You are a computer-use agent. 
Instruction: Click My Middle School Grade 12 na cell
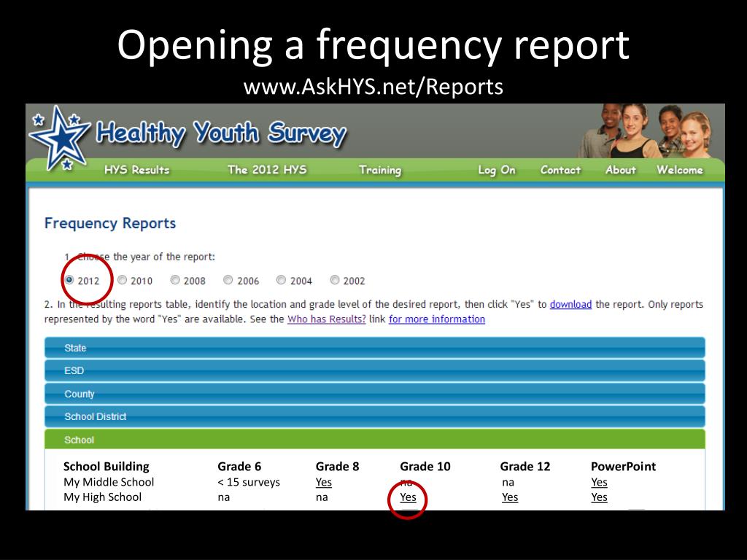508,483
